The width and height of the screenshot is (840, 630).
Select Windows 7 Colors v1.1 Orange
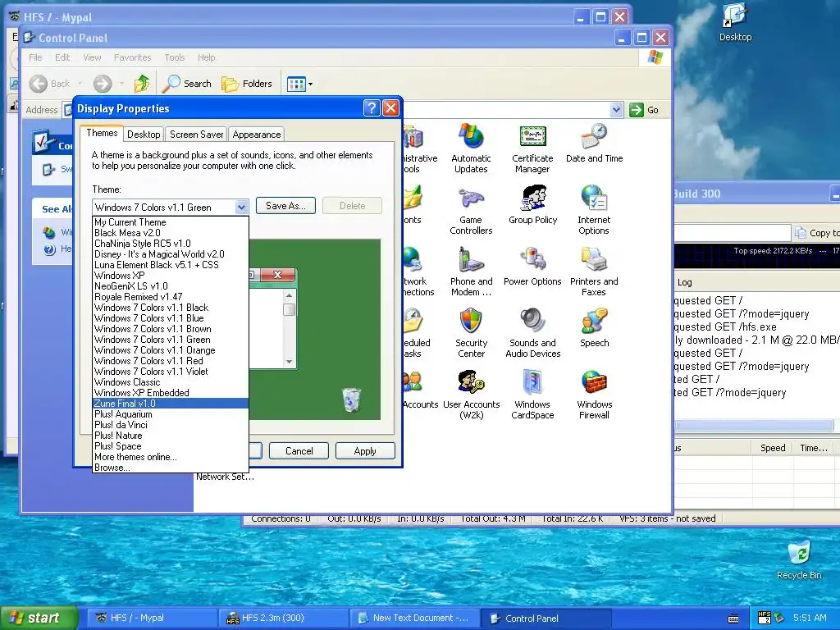(x=171, y=349)
